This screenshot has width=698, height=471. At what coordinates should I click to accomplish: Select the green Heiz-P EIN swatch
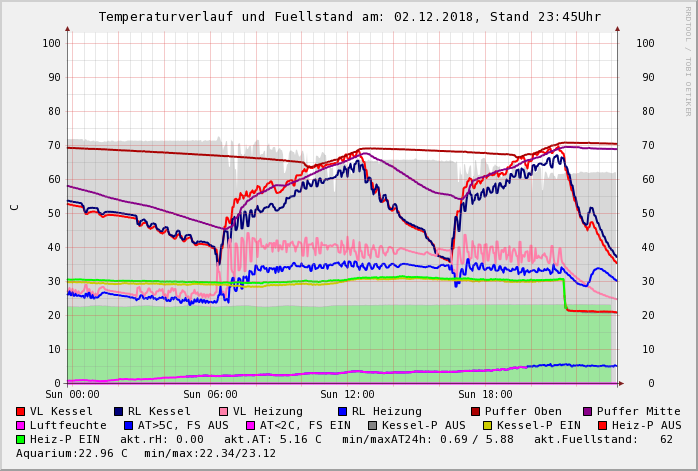(21, 439)
